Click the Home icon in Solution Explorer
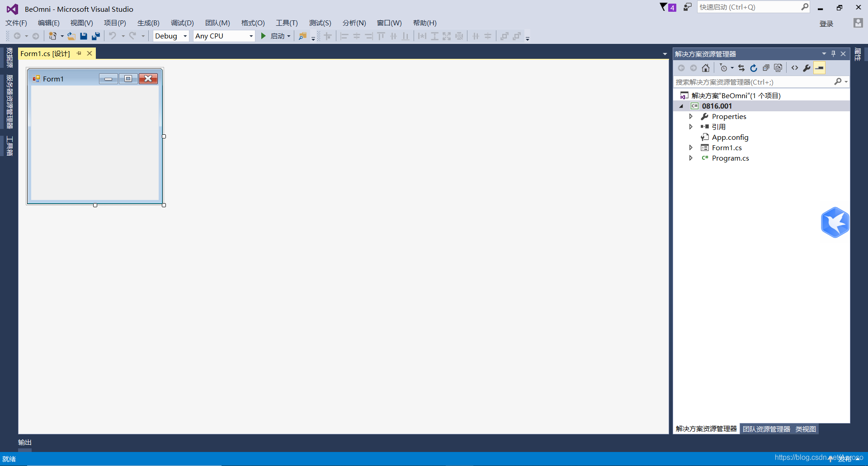The width and height of the screenshot is (868, 466). pyautogui.click(x=706, y=68)
